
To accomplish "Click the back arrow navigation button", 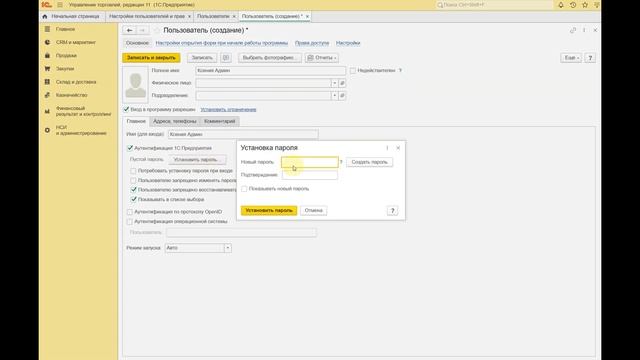I will click(x=129, y=30).
